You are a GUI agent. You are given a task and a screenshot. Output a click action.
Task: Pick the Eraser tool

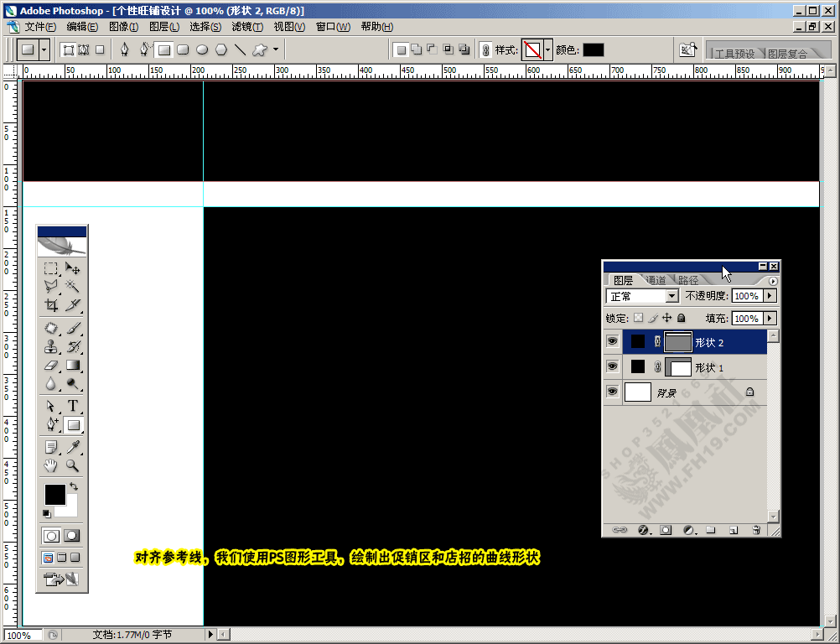[51, 366]
